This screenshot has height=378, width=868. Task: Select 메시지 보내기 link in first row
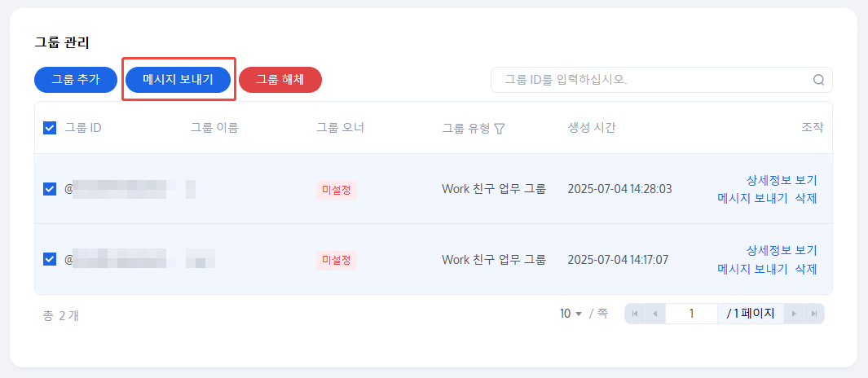point(752,198)
